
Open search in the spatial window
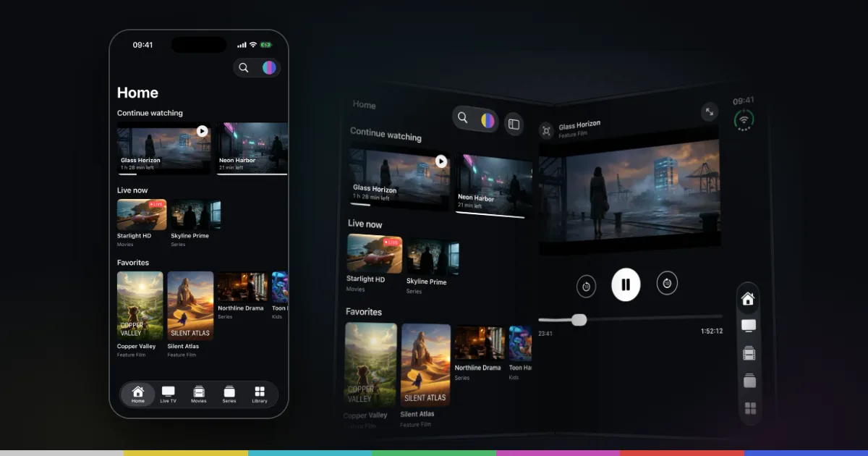[x=463, y=117]
